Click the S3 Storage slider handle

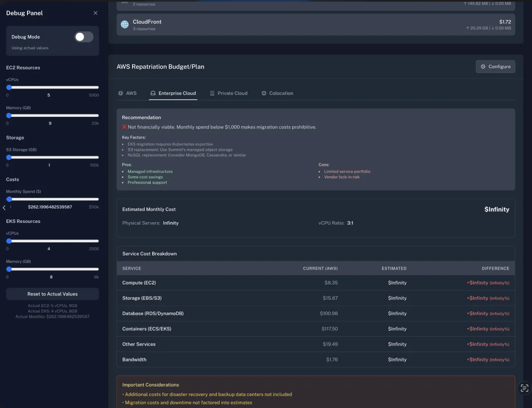click(9, 157)
